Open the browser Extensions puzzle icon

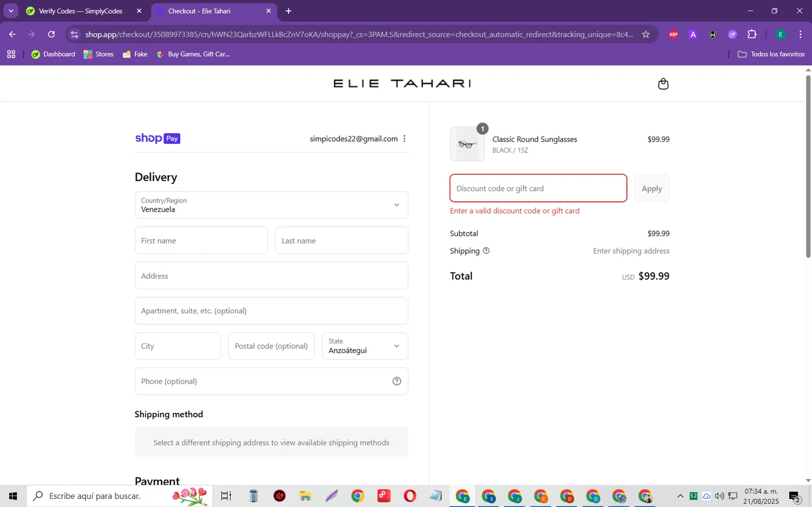[752, 34]
